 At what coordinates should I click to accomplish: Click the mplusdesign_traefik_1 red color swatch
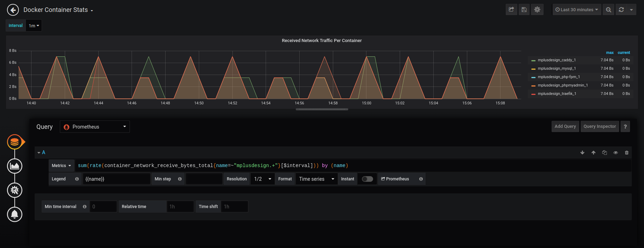tap(534, 94)
